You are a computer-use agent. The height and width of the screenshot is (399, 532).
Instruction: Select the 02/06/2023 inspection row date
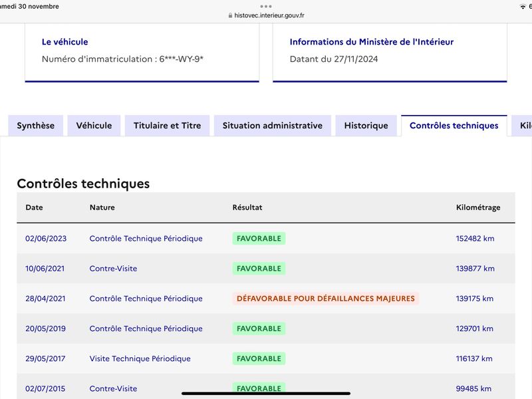point(46,239)
